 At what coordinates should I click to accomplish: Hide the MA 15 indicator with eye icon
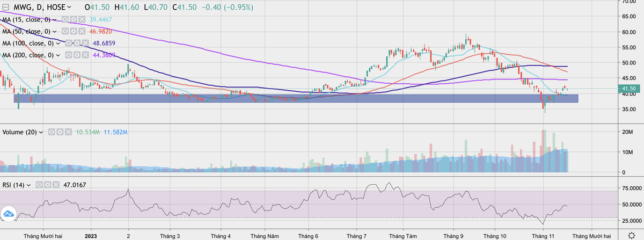coord(65,19)
